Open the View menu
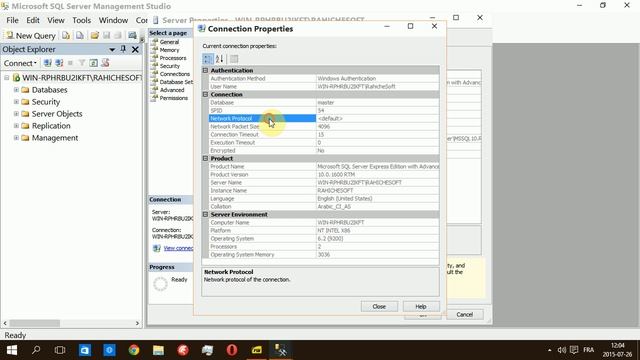The image size is (640, 360). pyautogui.click(x=56, y=20)
